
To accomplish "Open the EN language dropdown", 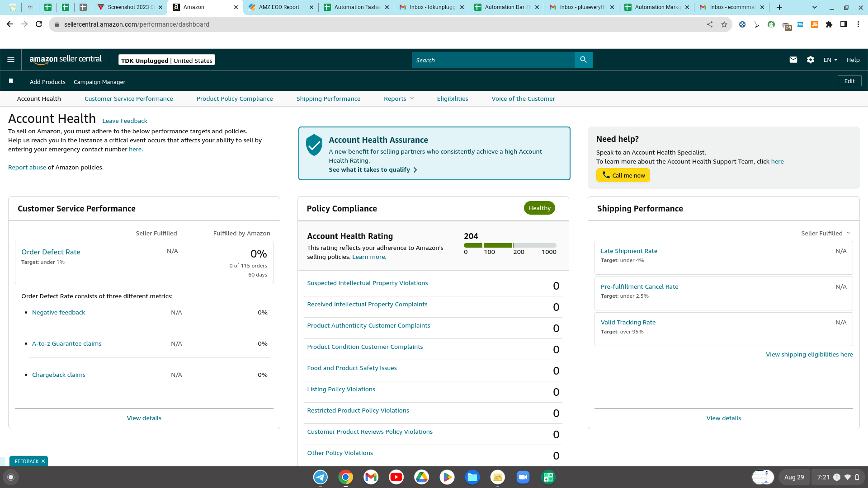I will coord(830,60).
